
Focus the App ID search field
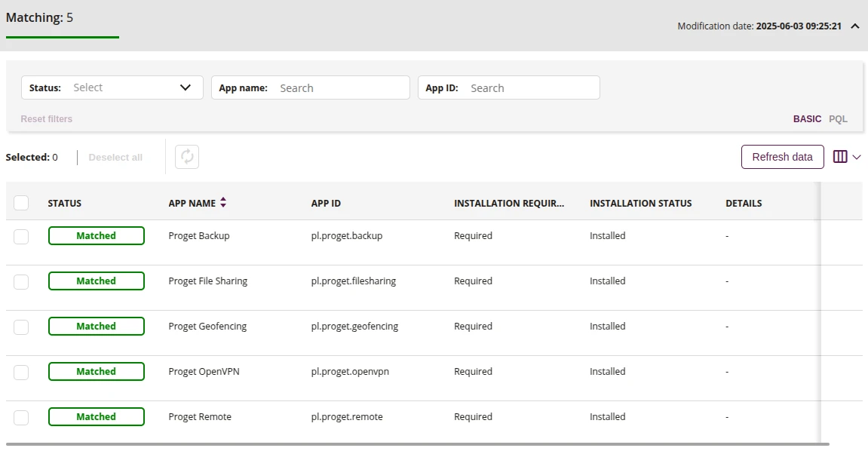click(509, 87)
